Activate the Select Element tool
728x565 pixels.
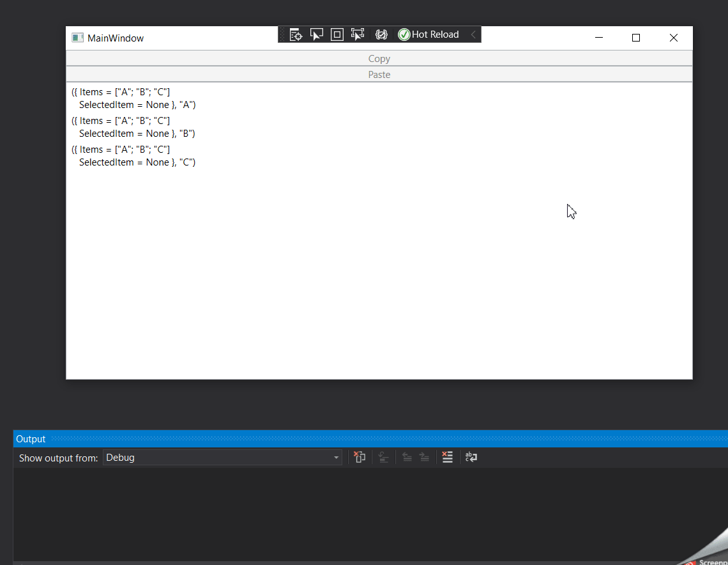click(x=316, y=35)
